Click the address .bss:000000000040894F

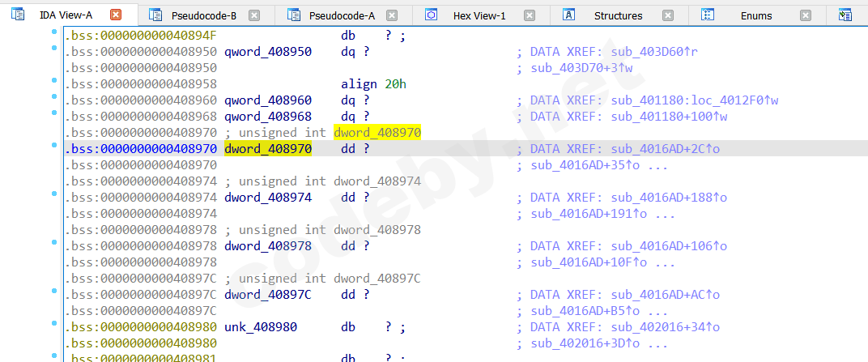[141, 36]
